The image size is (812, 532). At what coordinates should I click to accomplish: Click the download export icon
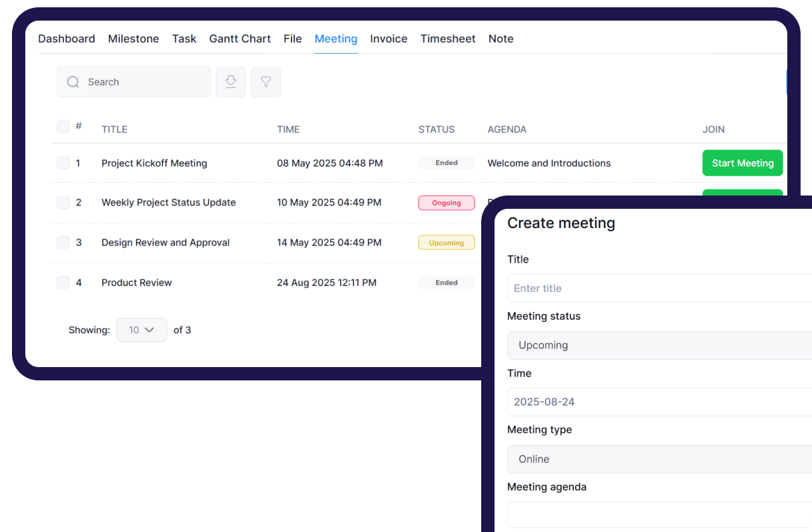[x=231, y=82]
